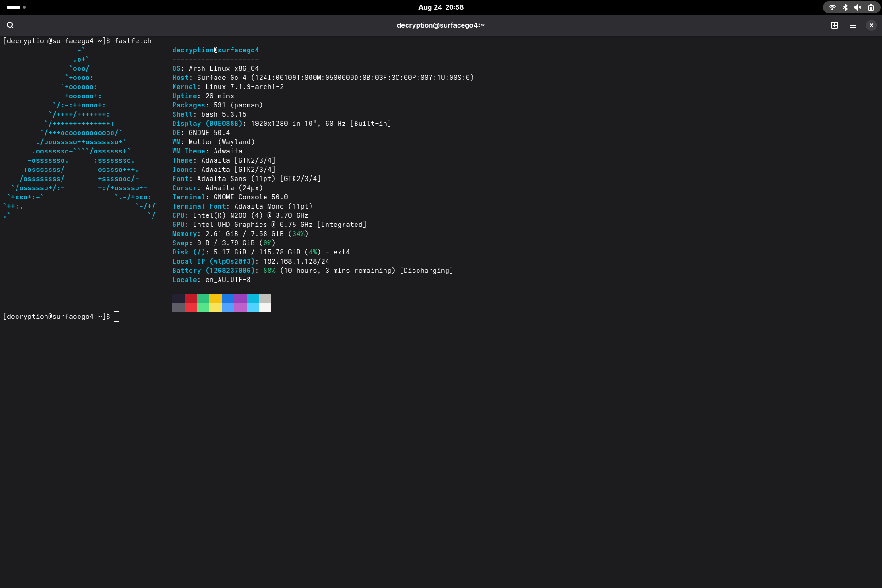Select the top-row green color block
The width and height of the screenshot is (882, 588).
pos(203,298)
